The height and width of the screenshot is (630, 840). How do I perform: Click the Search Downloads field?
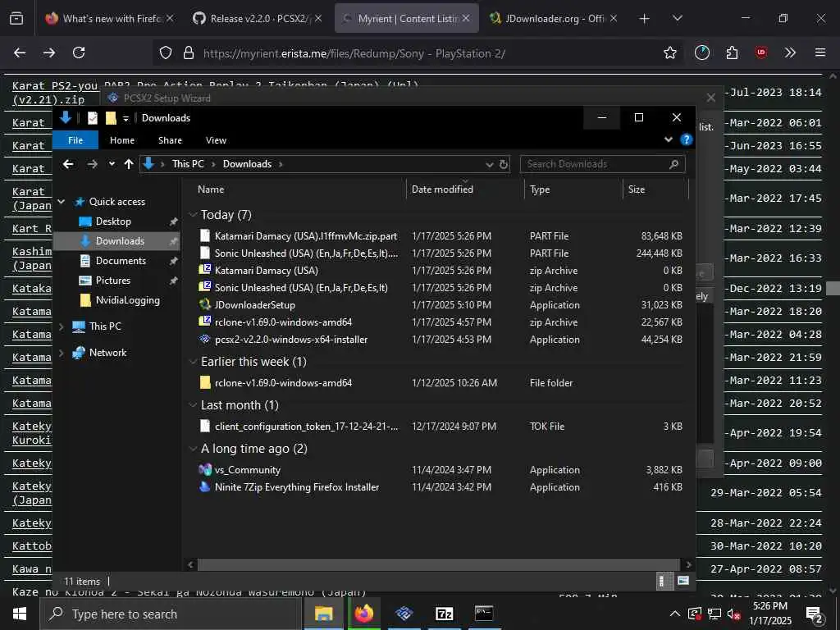(602, 164)
